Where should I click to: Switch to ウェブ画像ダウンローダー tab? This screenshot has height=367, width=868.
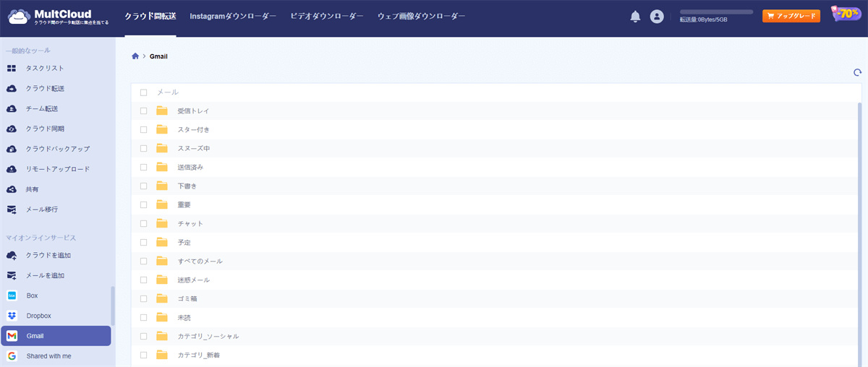point(421,16)
